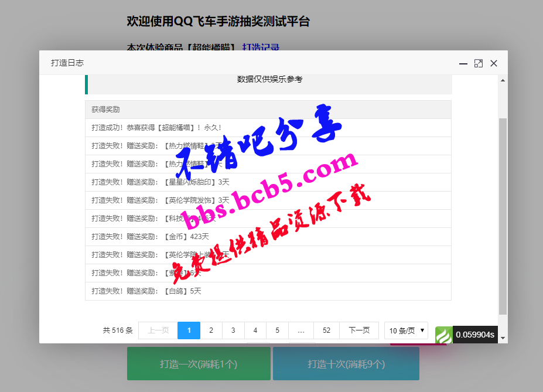Click 打造一次(消耗1个) green button
Image resolution: width=543 pixels, height=392 pixels.
click(x=199, y=364)
